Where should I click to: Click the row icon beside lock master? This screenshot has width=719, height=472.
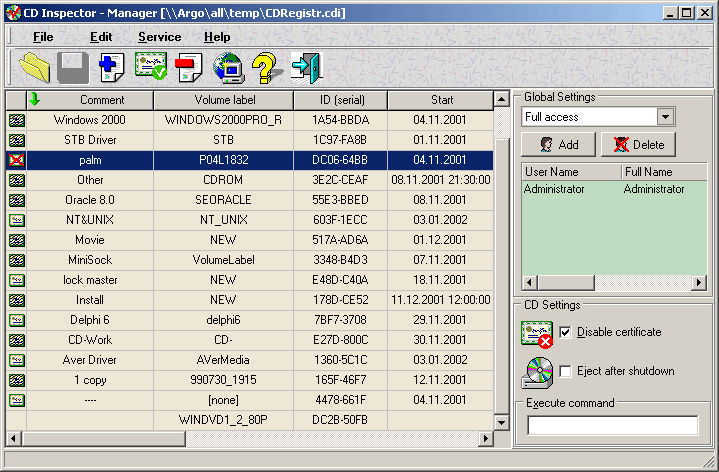(17, 280)
